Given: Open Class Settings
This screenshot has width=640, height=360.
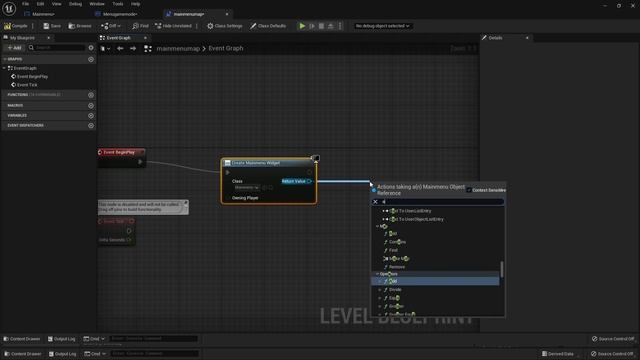Looking at the screenshot, I should [224, 26].
